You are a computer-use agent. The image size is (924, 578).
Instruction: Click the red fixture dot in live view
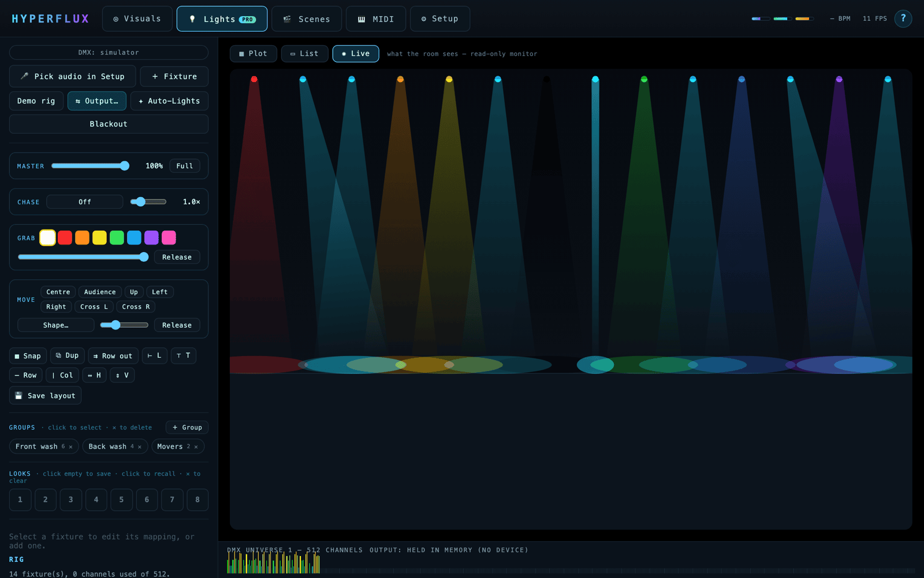(254, 79)
